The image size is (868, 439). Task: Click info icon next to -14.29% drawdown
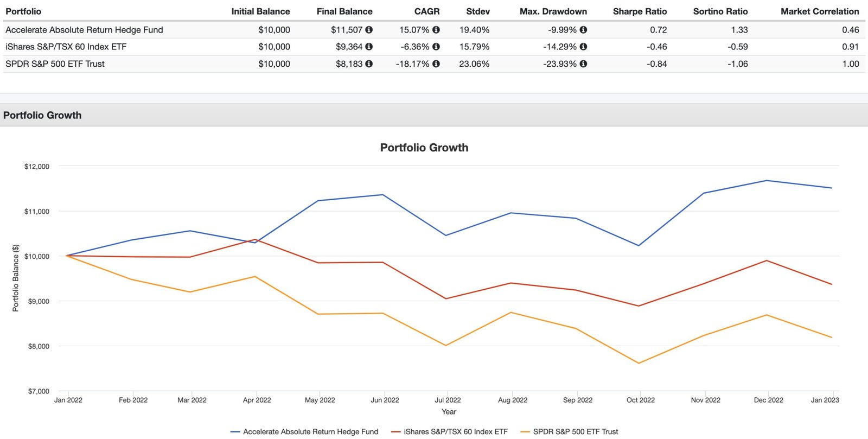583,47
